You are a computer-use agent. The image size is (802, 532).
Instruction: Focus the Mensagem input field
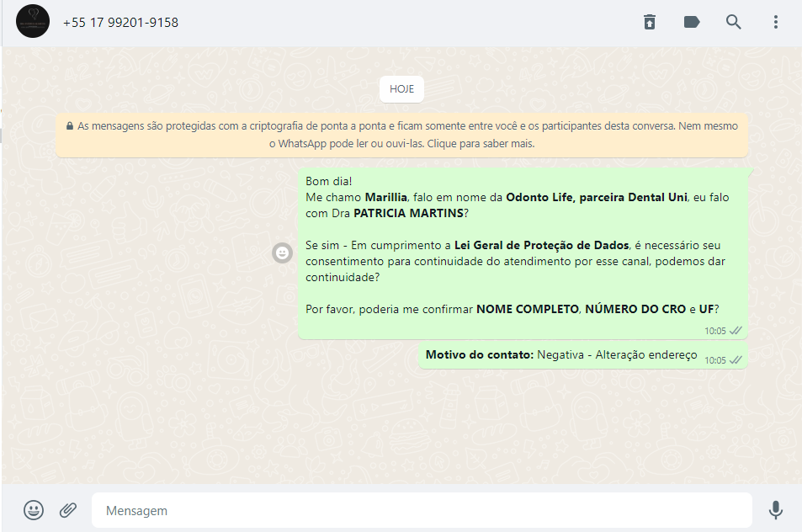point(422,510)
